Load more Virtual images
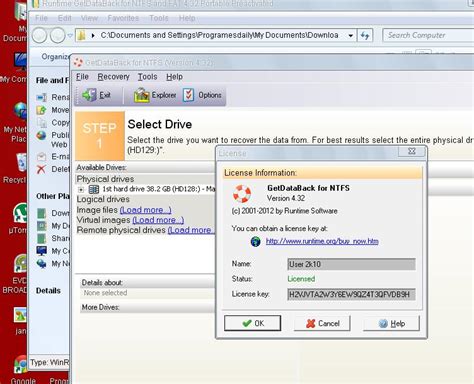 158,220
